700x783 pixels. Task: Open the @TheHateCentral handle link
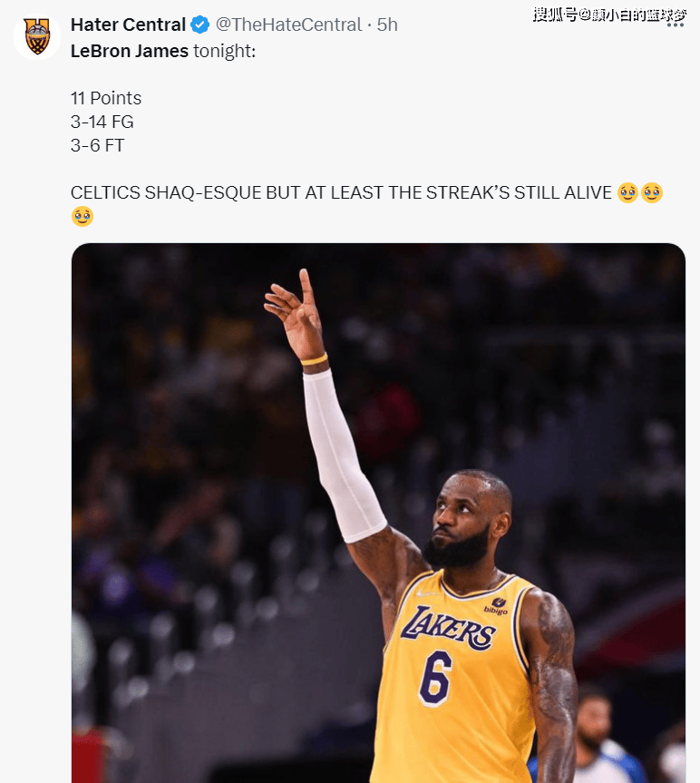click(x=288, y=24)
